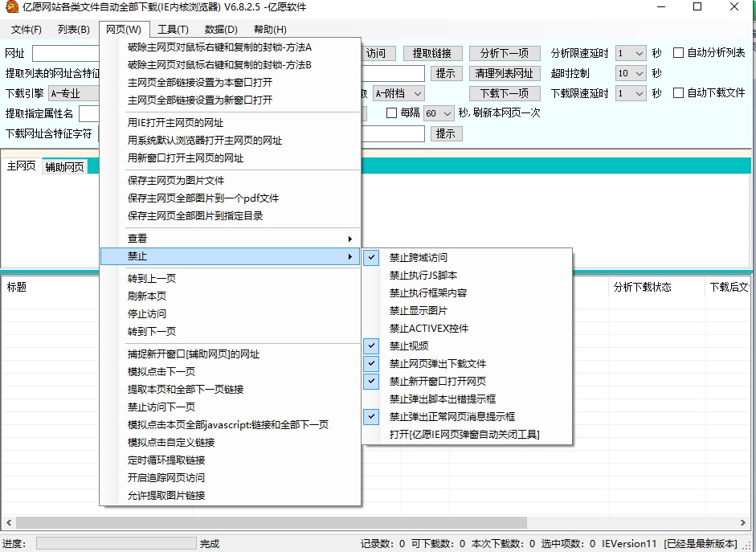Tick the 每隔 refresh interval checkbox
The image size is (756, 552).
(391, 112)
